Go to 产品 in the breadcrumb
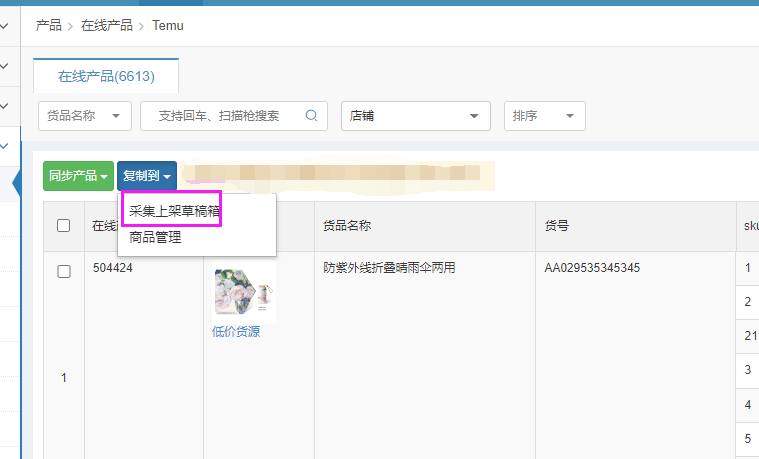Viewport: 759px width, 459px height. (48, 25)
